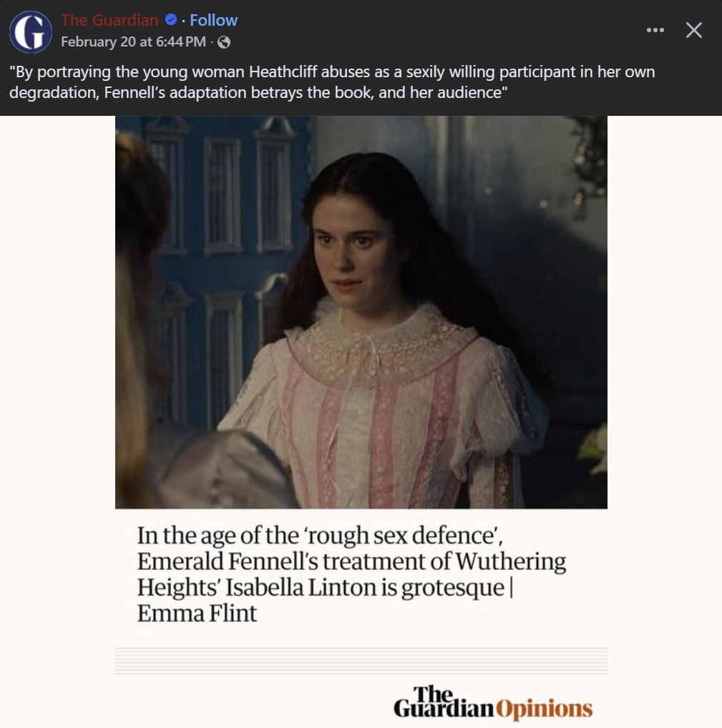Open the photo of woman in striped dress
The height and width of the screenshot is (728, 722).
point(361,312)
